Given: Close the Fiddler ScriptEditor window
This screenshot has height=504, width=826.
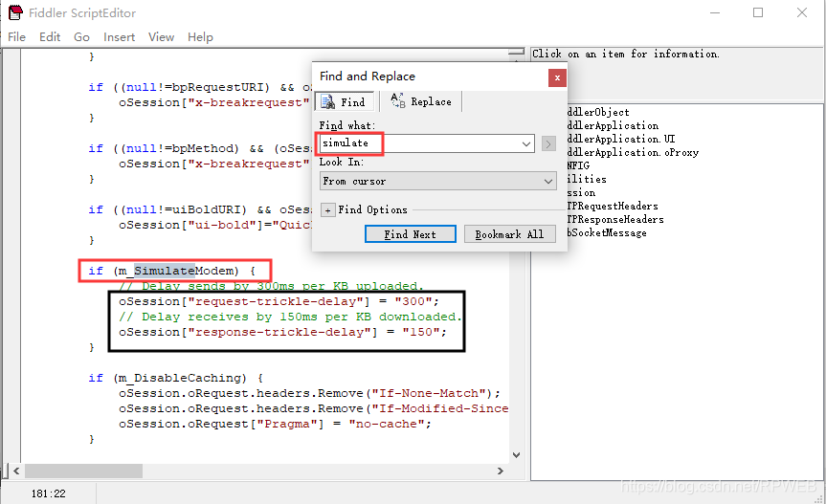Looking at the screenshot, I should (802, 12).
